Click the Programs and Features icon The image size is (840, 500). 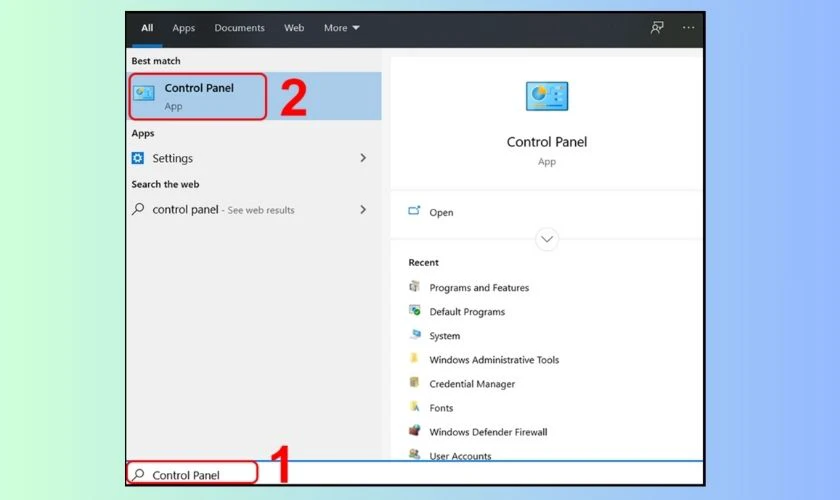(x=415, y=287)
